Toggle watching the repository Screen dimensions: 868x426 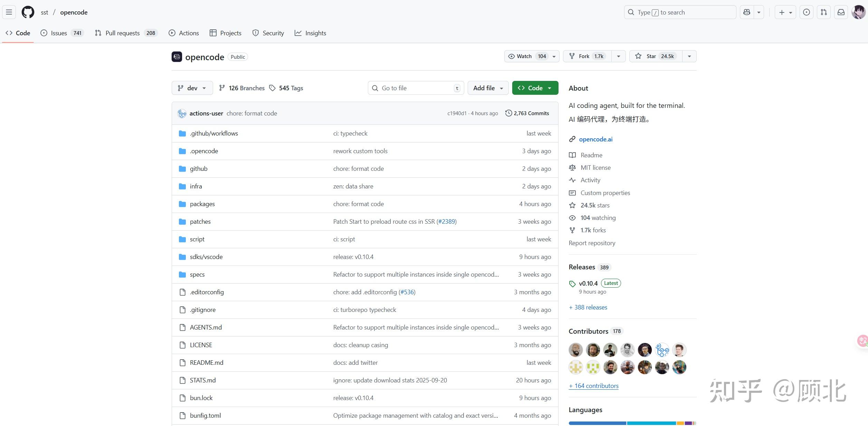click(527, 56)
